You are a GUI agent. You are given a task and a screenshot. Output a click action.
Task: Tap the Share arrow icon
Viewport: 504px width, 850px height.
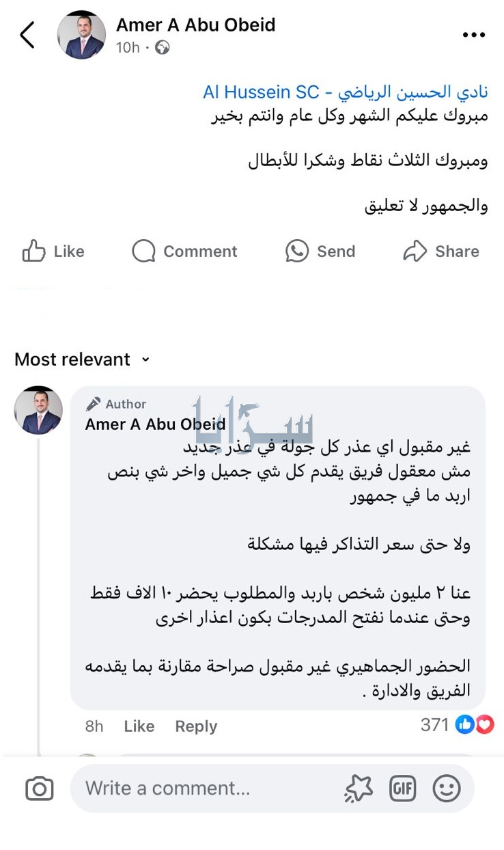(415, 251)
